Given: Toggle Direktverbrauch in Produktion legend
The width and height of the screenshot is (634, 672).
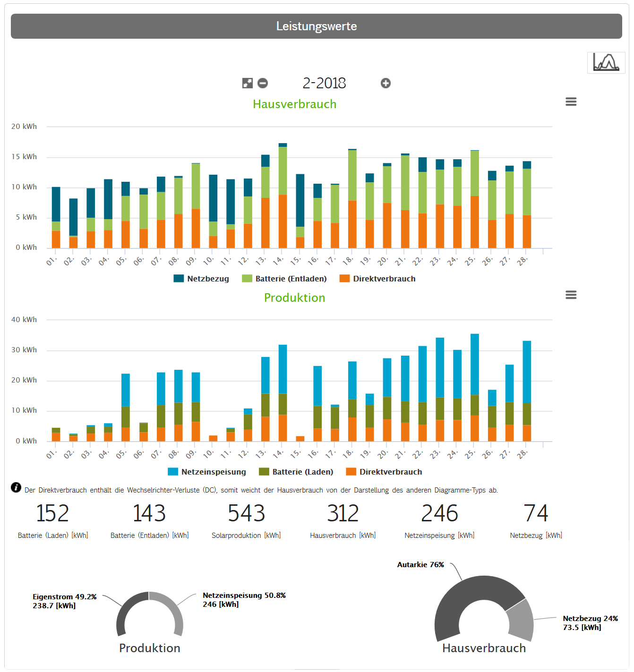Looking at the screenshot, I should [384, 472].
